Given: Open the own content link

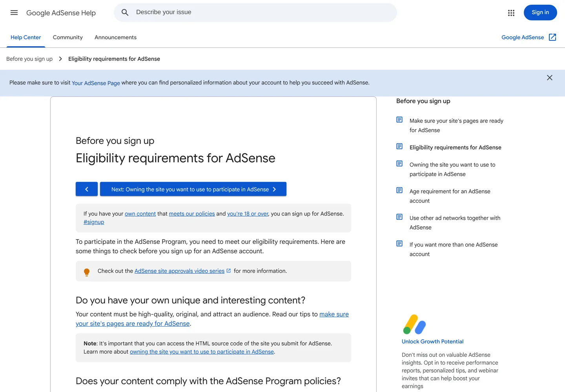Looking at the screenshot, I should tap(140, 214).
